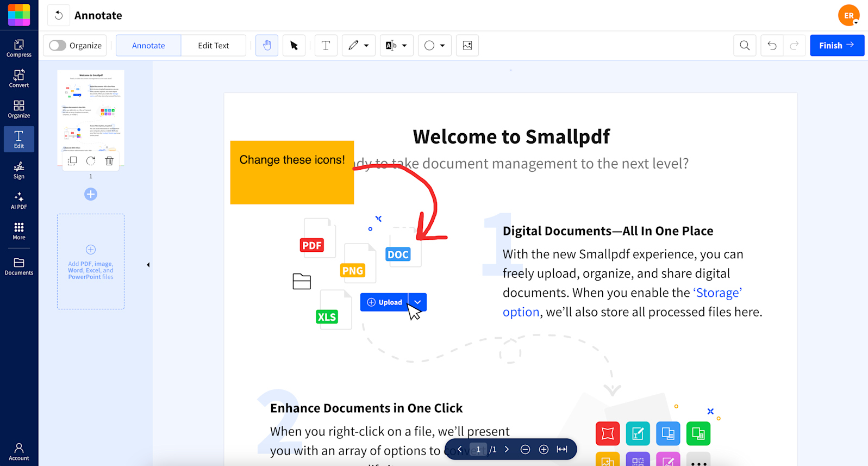Fit page to width

tap(562, 449)
